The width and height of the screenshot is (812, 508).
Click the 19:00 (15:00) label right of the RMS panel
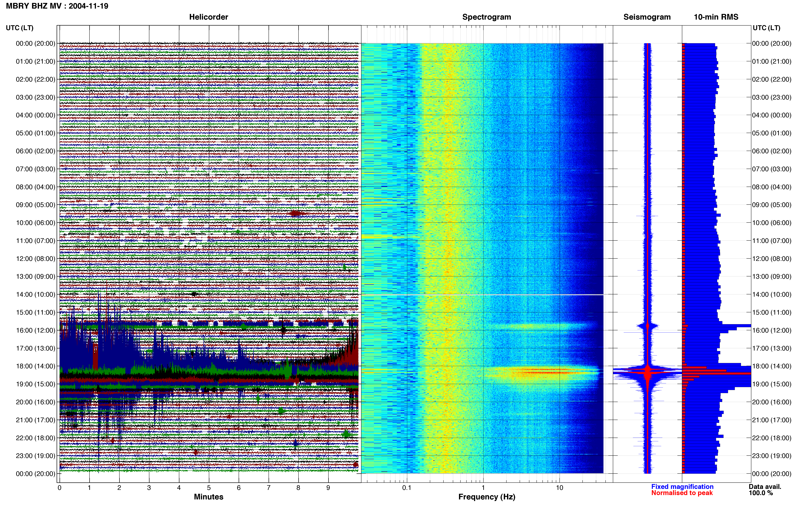772,384
